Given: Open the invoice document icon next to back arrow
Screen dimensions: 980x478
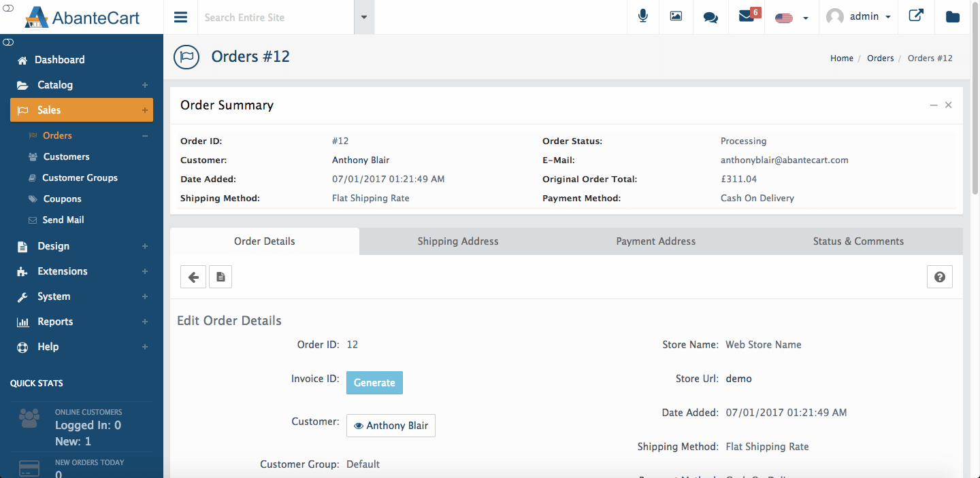Looking at the screenshot, I should click(x=220, y=277).
